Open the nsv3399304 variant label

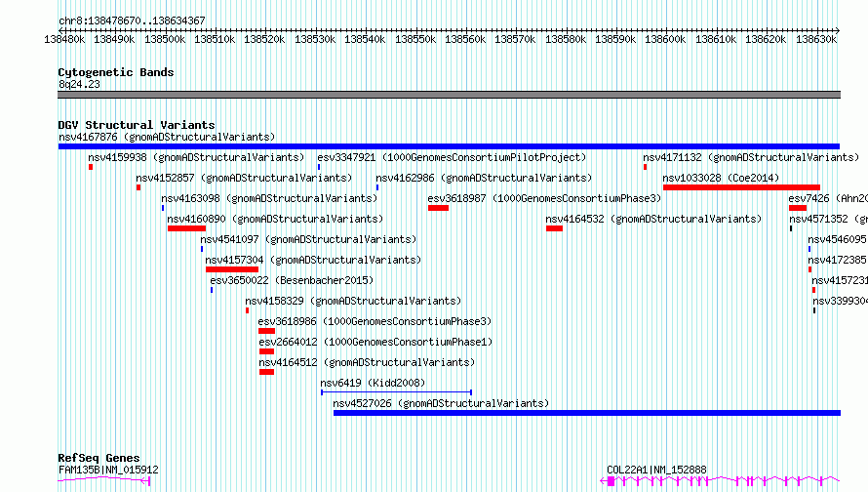[840, 301]
